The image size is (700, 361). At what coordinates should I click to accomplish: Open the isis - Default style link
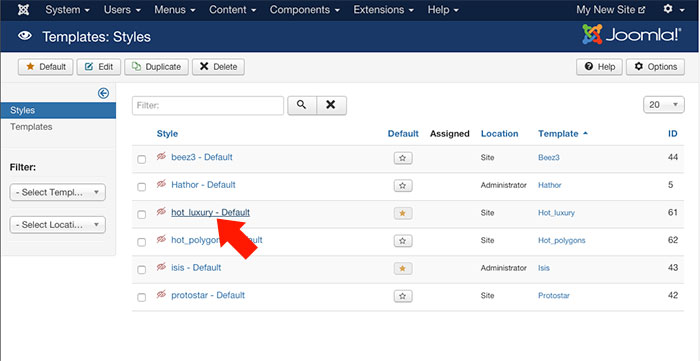coord(196,268)
